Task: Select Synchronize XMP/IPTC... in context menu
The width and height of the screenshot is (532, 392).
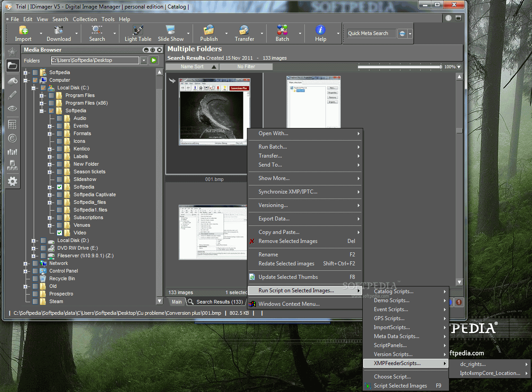Action: [305, 192]
